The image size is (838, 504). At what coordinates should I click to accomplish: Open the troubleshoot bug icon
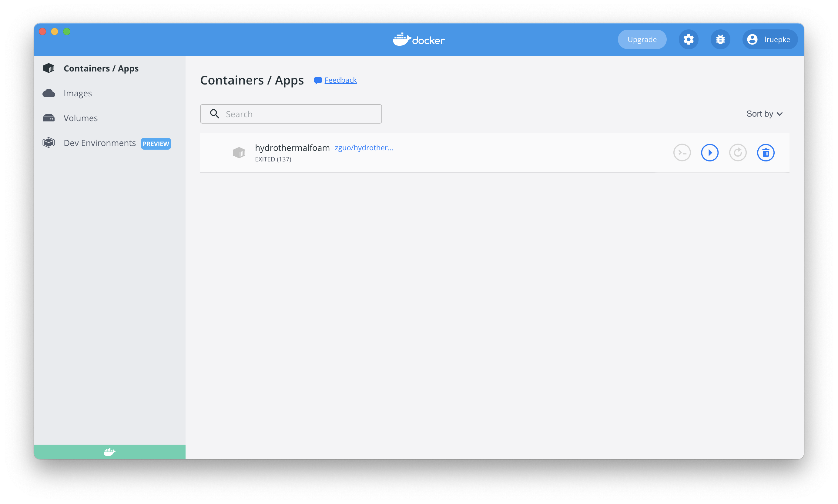click(x=720, y=39)
